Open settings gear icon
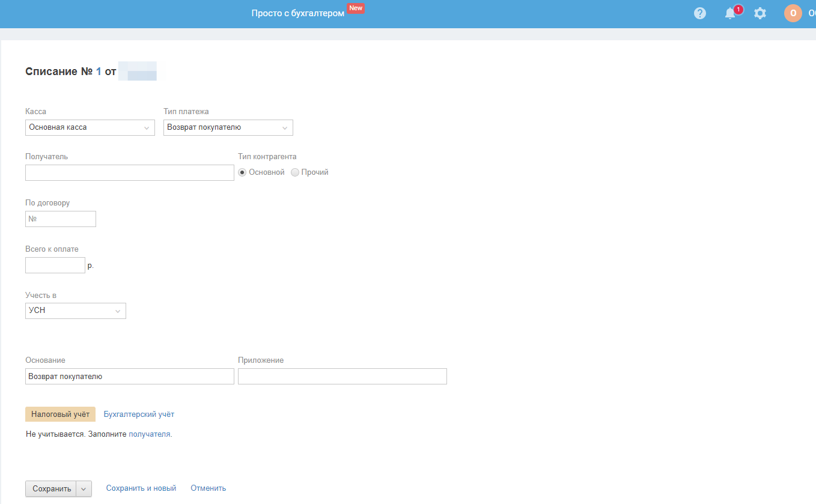816x504 pixels. click(x=760, y=13)
